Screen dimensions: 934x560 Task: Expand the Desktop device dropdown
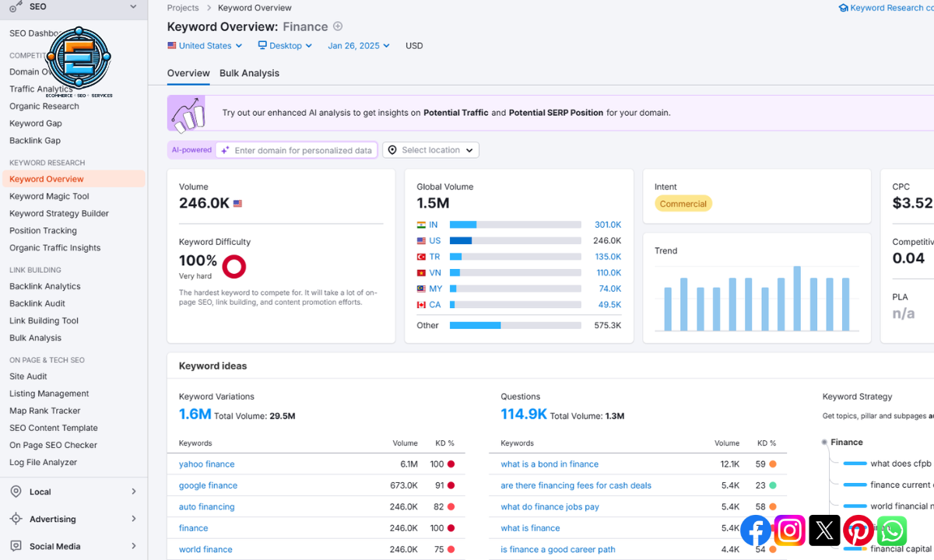pos(284,45)
